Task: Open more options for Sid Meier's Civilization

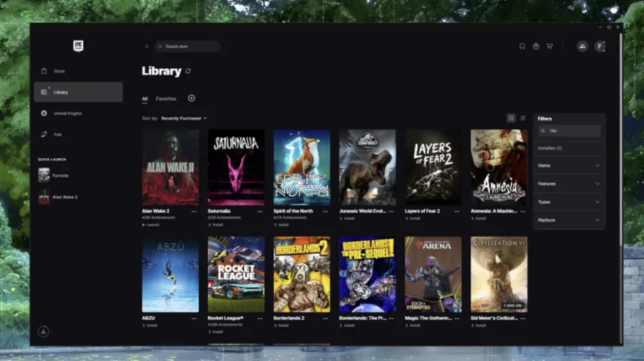Action: pyautogui.click(x=522, y=318)
